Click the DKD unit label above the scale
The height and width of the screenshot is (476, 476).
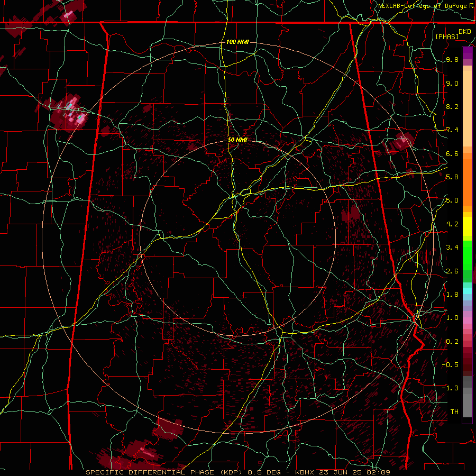pos(465,32)
